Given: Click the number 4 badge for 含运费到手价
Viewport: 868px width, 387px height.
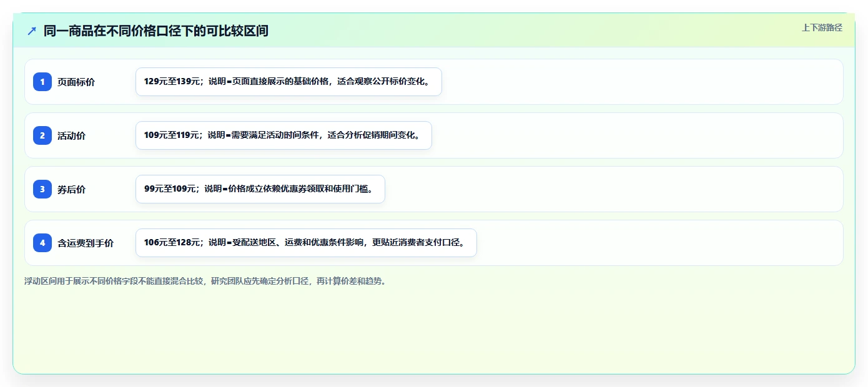Looking at the screenshot, I should coord(42,243).
